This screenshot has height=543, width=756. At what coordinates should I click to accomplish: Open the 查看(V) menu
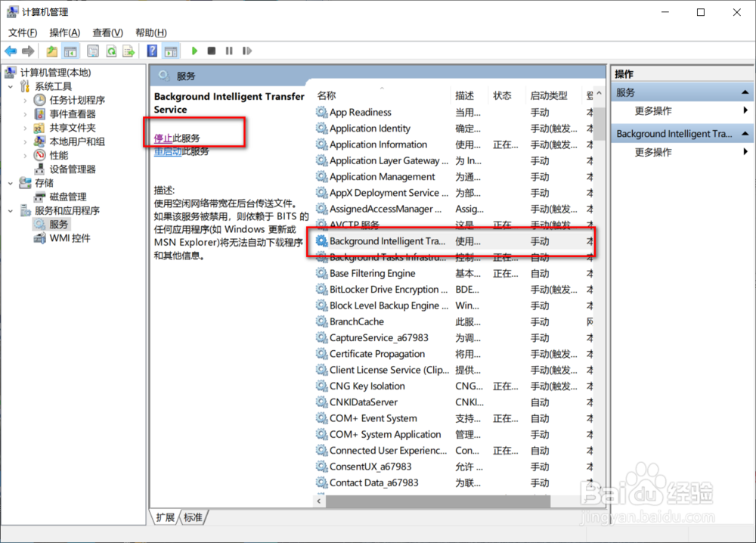click(107, 33)
